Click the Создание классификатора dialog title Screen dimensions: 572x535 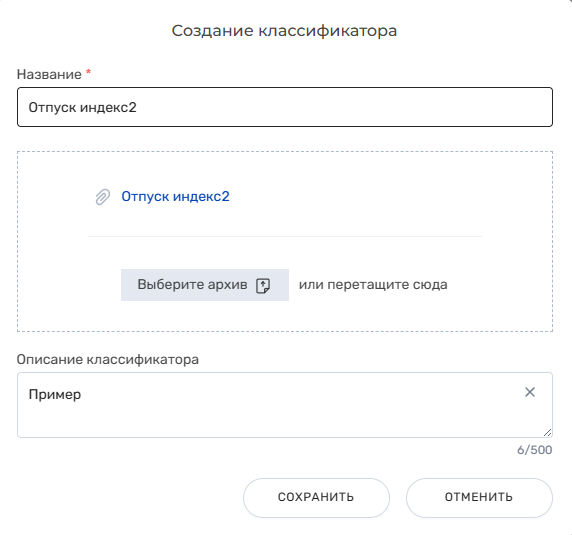pyautogui.click(x=284, y=31)
